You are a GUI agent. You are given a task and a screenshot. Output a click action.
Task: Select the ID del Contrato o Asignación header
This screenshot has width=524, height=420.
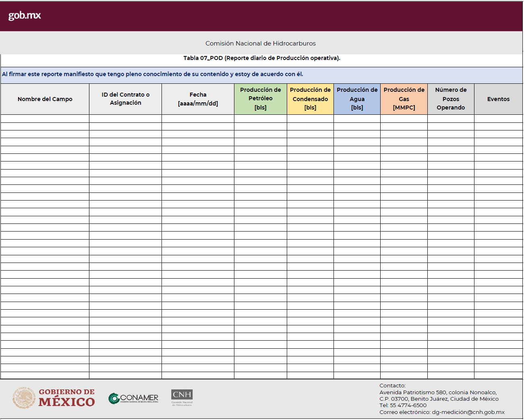pos(125,99)
